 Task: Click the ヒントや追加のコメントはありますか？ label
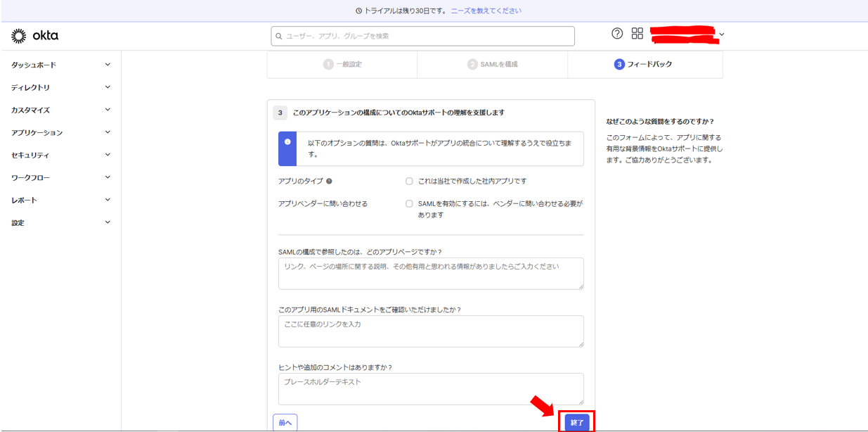[x=335, y=367]
